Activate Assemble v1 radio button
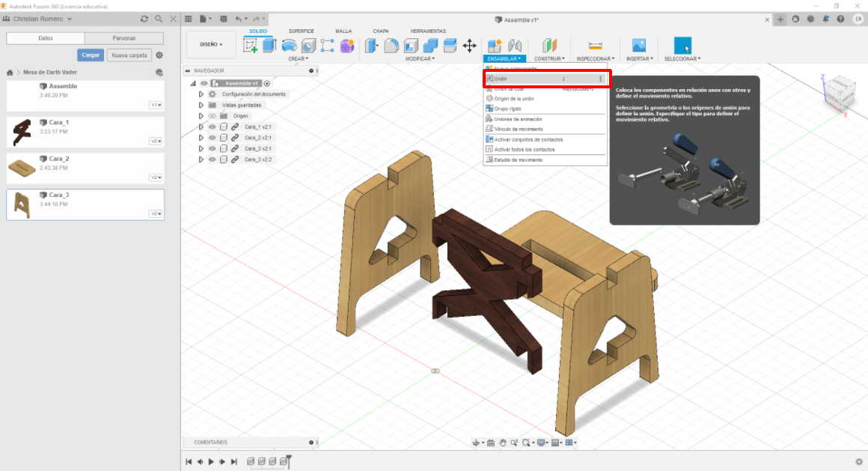Image resolution: width=868 pixels, height=471 pixels. coord(267,84)
